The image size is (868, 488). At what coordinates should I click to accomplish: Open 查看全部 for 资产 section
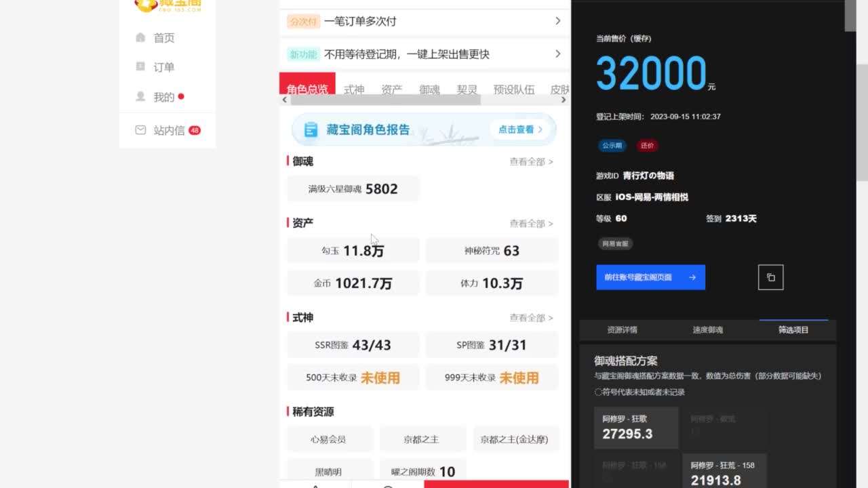tap(531, 224)
